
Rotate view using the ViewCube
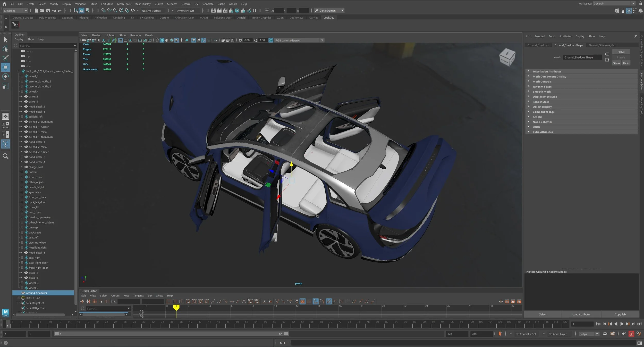(507, 57)
